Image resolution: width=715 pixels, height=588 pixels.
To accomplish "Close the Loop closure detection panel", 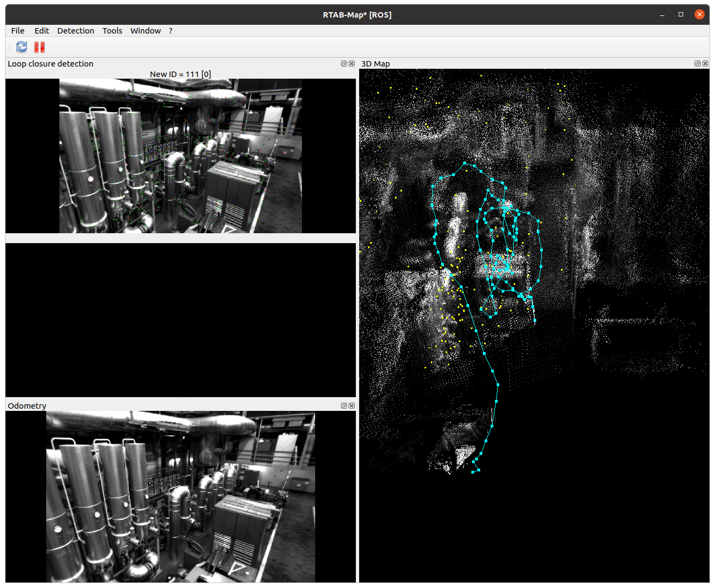I will (x=352, y=64).
